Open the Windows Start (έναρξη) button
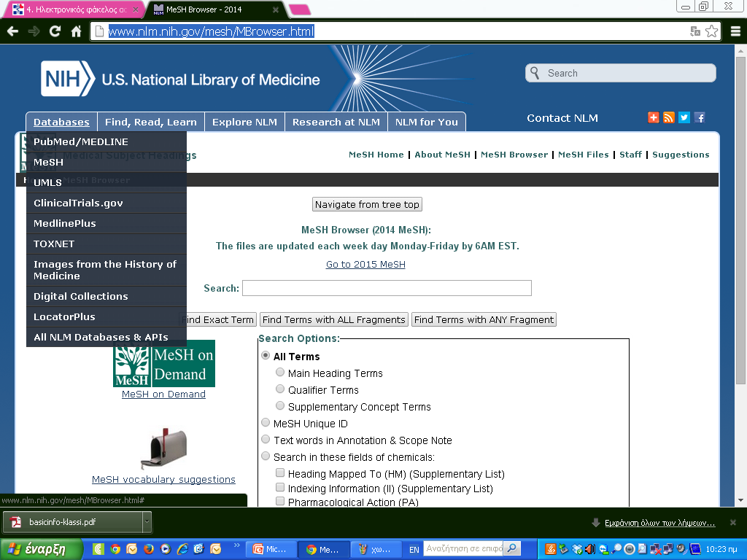747x560 pixels. tap(42, 549)
